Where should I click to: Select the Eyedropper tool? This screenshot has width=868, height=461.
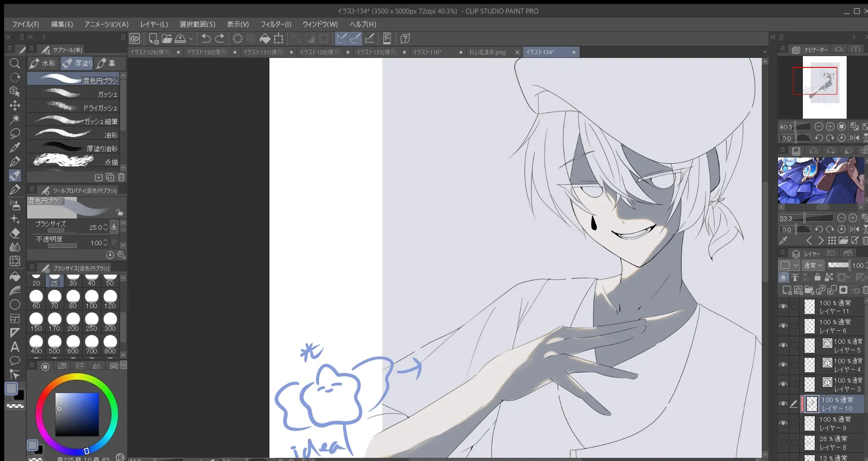(x=14, y=147)
